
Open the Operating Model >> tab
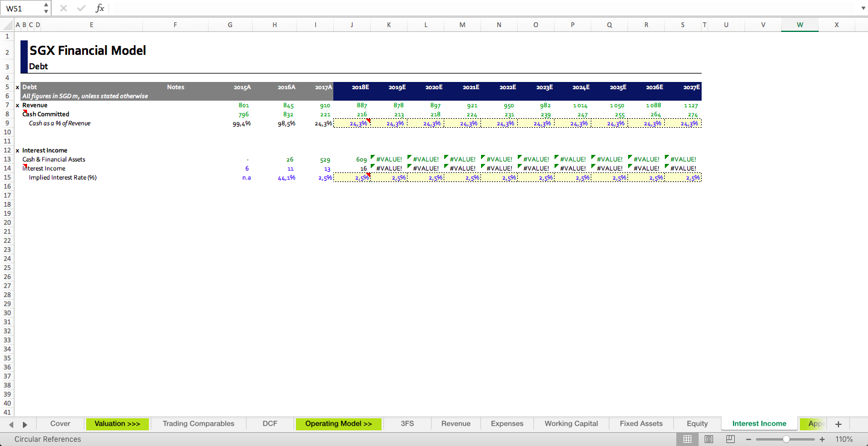338,424
